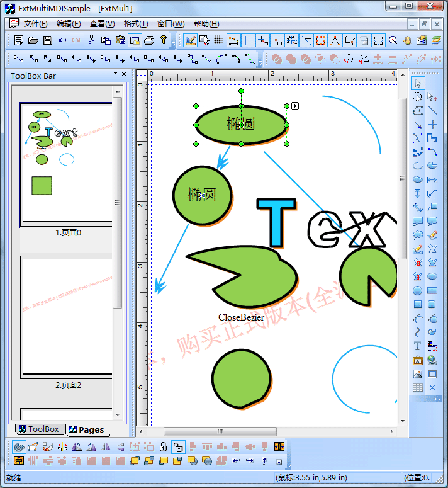The height and width of the screenshot is (488, 448).
Task: Click the Save floppy disk icon
Action: click(47, 40)
